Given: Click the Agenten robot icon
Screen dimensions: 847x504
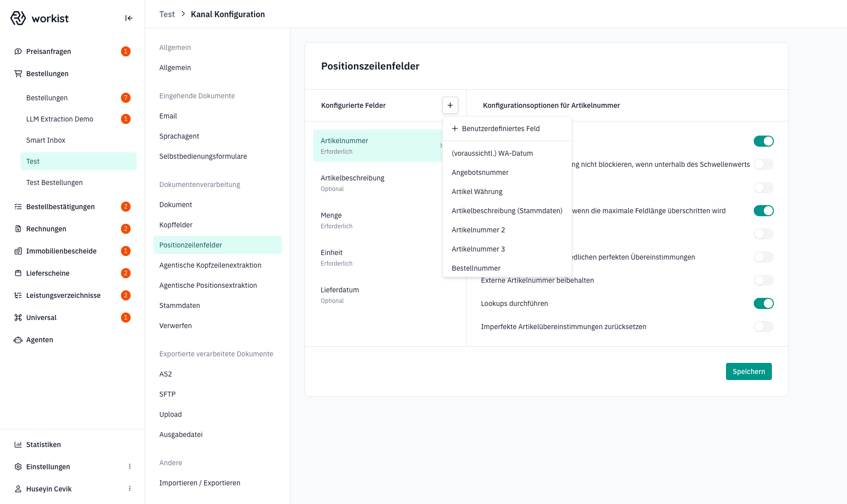Looking at the screenshot, I should coord(18,340).
